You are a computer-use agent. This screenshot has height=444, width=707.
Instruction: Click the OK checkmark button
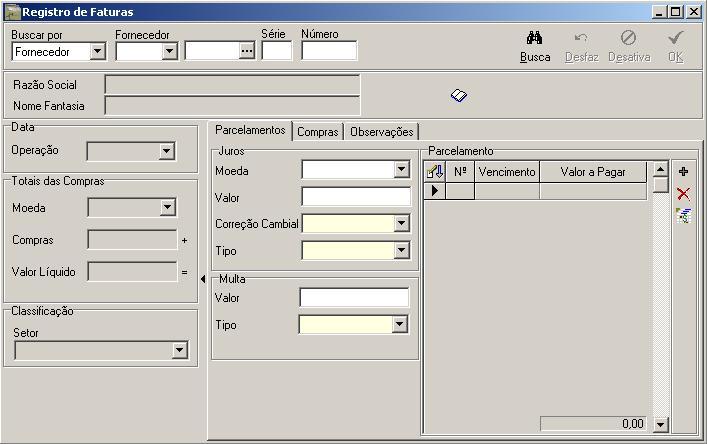[x=675, y=47]
